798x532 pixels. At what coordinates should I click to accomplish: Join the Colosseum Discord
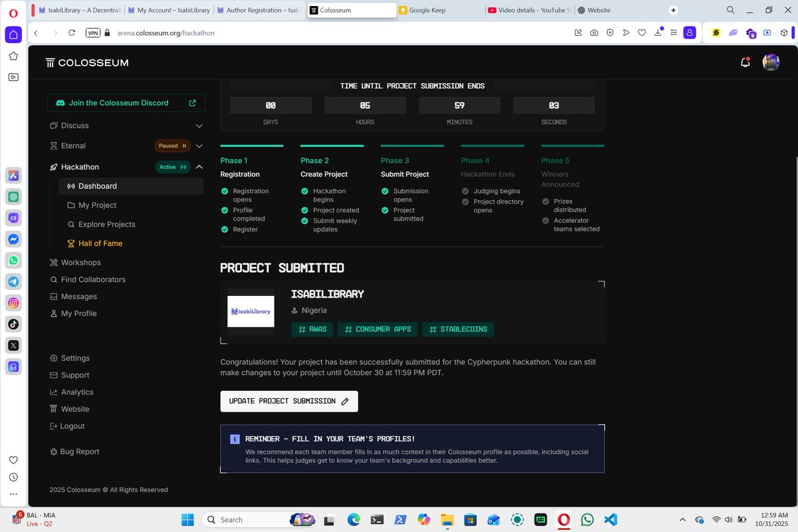point(126,103)
